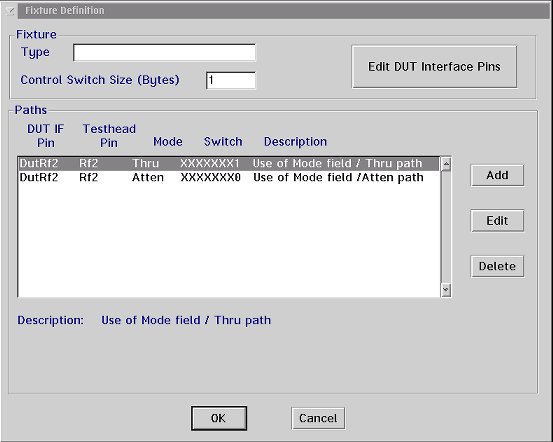The width and height of the screenshot is (553, 442).
Task: Click the XXXXXXX1 switch value in first row
Action: point(210,164)
